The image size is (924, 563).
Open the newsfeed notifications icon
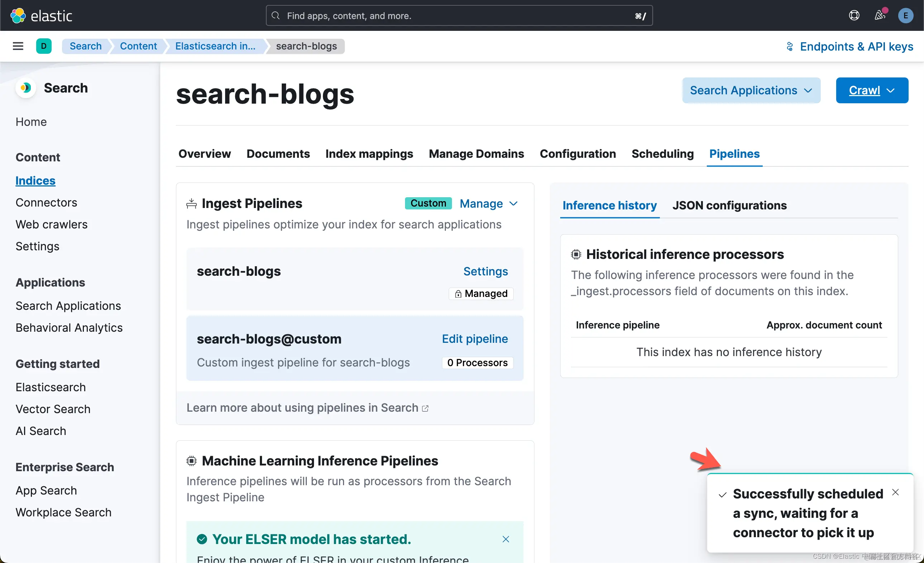pos(880,15)
